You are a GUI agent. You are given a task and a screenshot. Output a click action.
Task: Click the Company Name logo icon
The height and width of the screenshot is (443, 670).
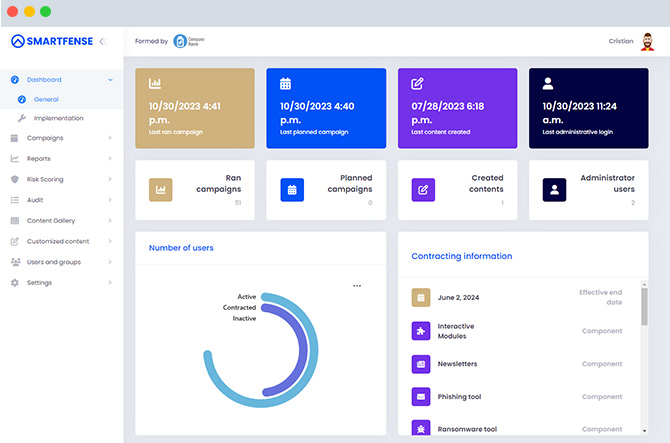tap(180, 41)
